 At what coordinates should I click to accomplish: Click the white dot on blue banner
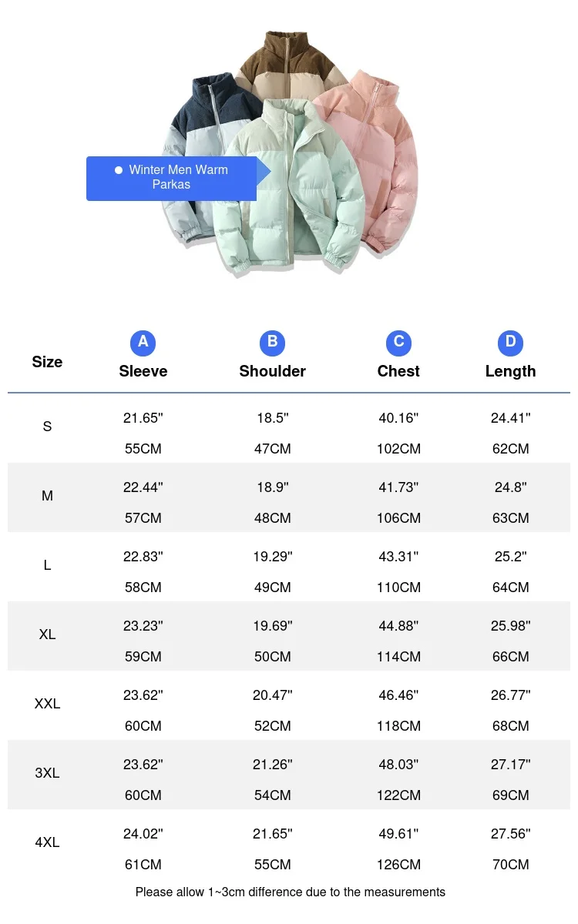point(119,170)
